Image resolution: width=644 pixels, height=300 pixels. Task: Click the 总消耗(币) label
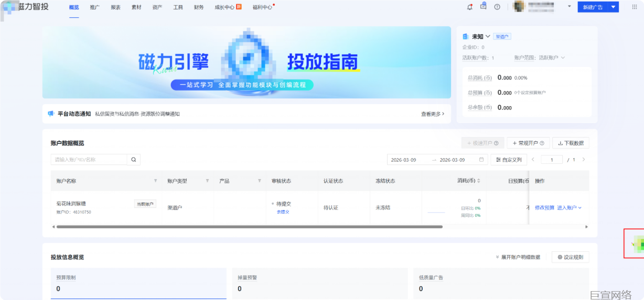480,77
